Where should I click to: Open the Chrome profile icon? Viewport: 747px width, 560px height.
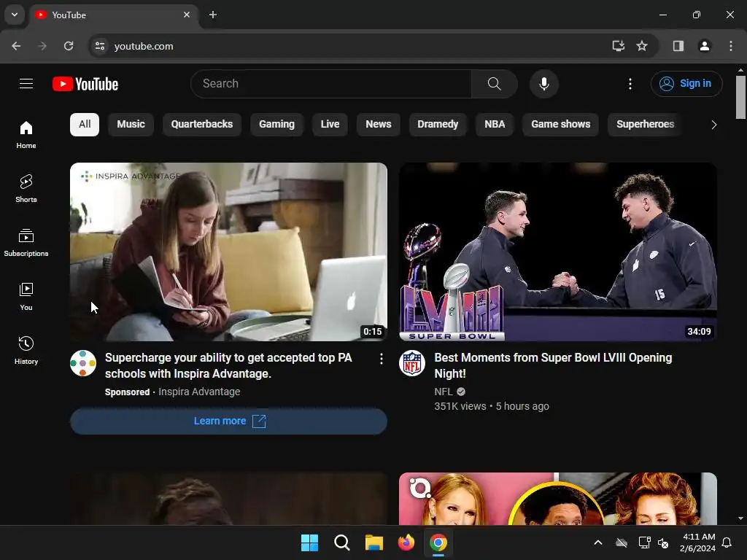pyautogui.click(x=704, y=46)
